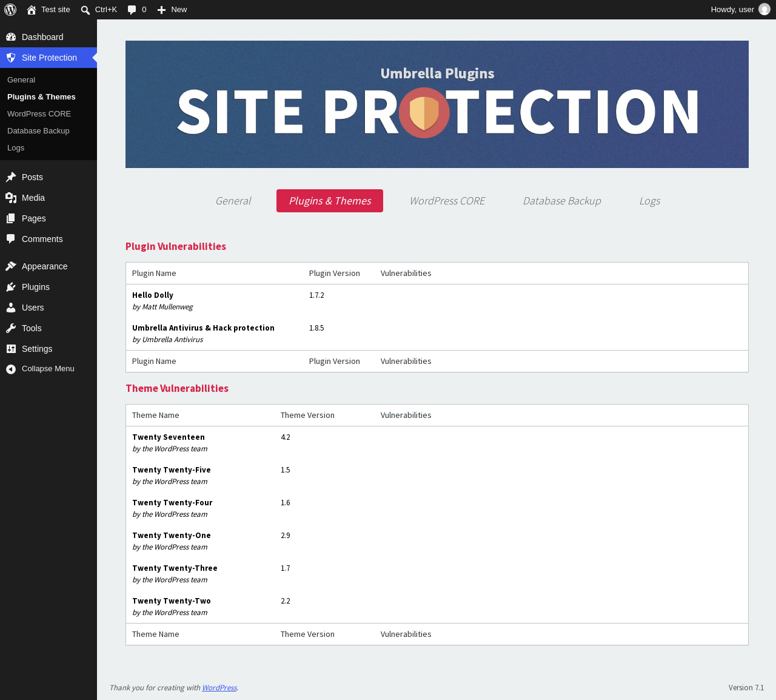The width and height of the screenshot is (776, 700).
Task: Click the Plugins plug icon
Action: tap(11, 287)
